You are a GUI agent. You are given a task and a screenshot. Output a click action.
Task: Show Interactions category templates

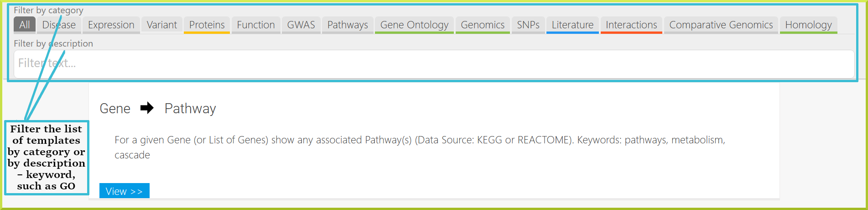click(x=631, y=25)
